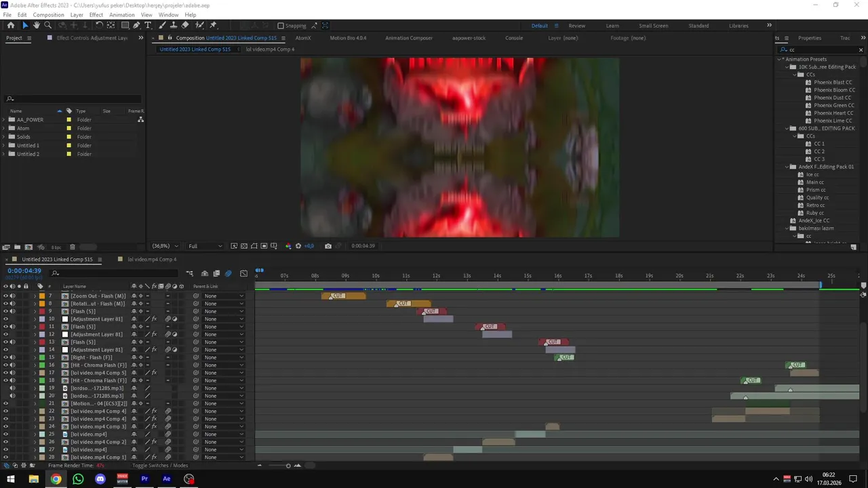Image resolution: width=868 pixels, height=488 pixels.
Task: Select the Pen tool
Action: 136,26
